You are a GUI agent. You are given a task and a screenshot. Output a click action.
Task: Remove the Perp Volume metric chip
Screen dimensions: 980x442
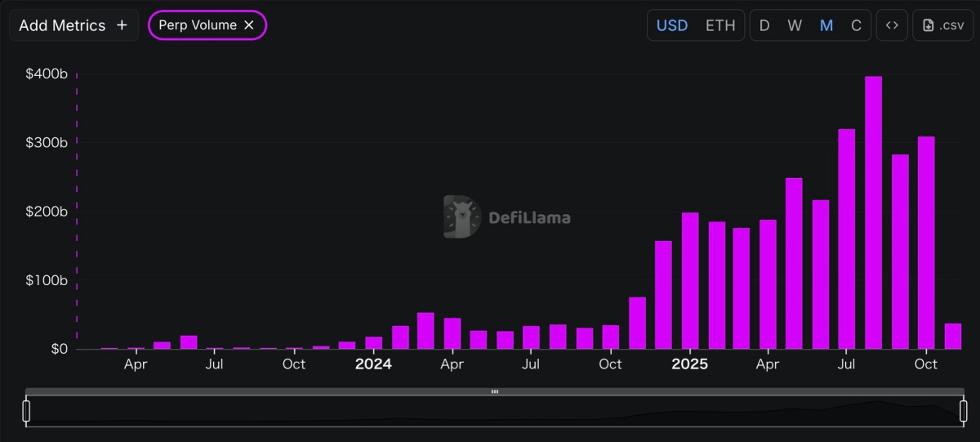click(x=250, y=25)
